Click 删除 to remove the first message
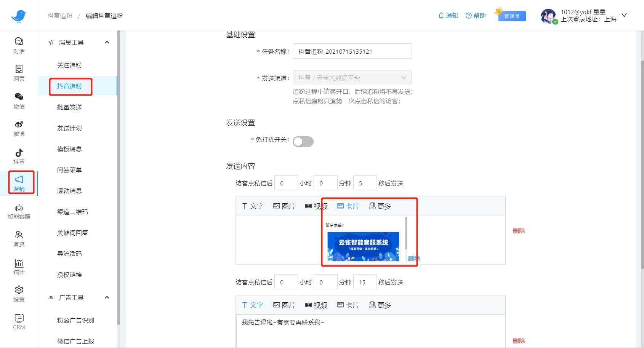Viewport: 644px width, 348px height. coord(519,231)
